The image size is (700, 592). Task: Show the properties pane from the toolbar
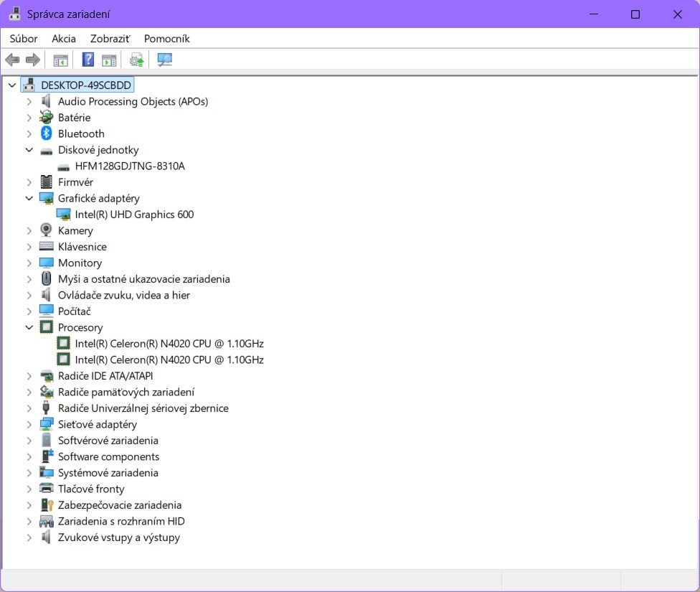tap(109, 60)
